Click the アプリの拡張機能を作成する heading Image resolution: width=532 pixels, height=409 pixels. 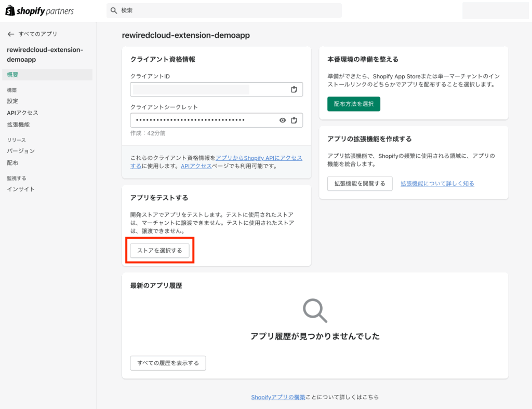369,139
